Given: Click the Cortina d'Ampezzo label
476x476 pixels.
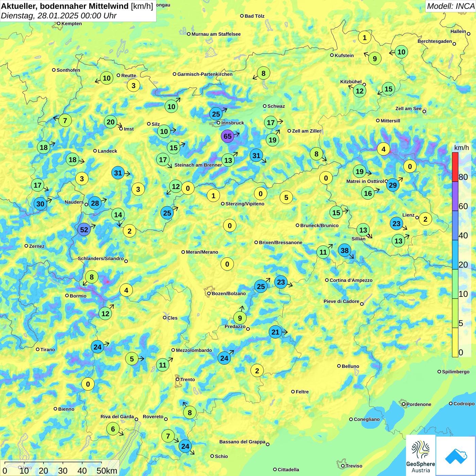Looking at the screenshot, I should 351,280.
